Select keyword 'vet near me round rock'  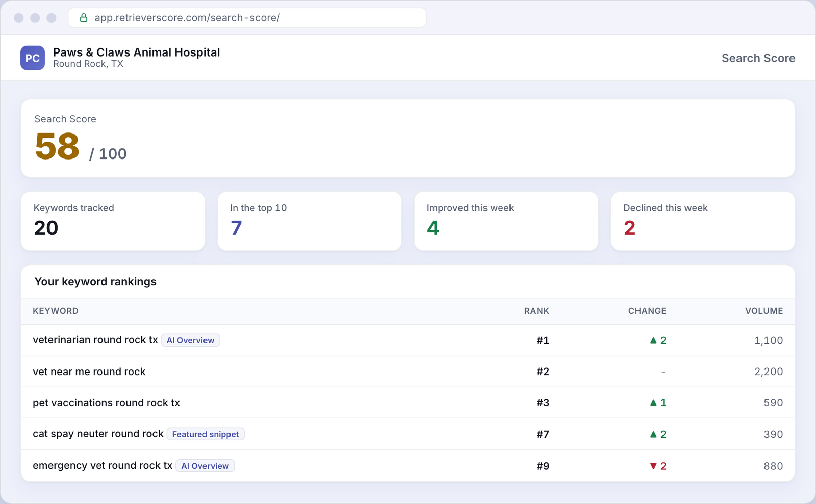pos(89,372)
